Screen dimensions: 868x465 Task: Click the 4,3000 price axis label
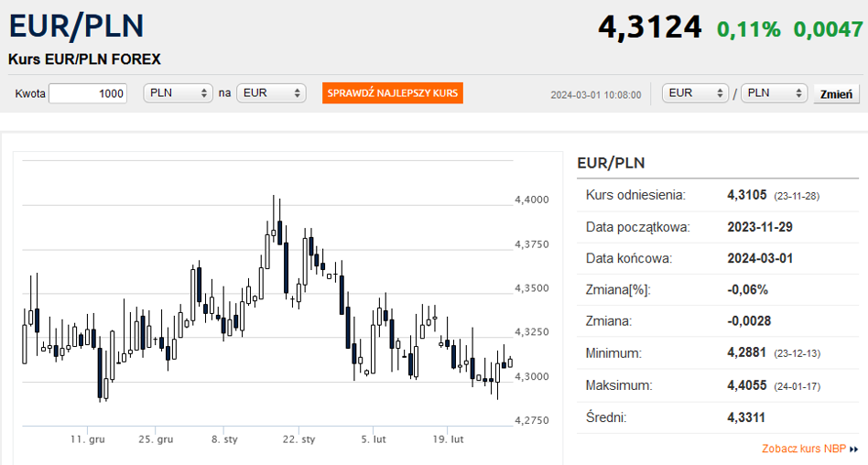click(532, 376)
